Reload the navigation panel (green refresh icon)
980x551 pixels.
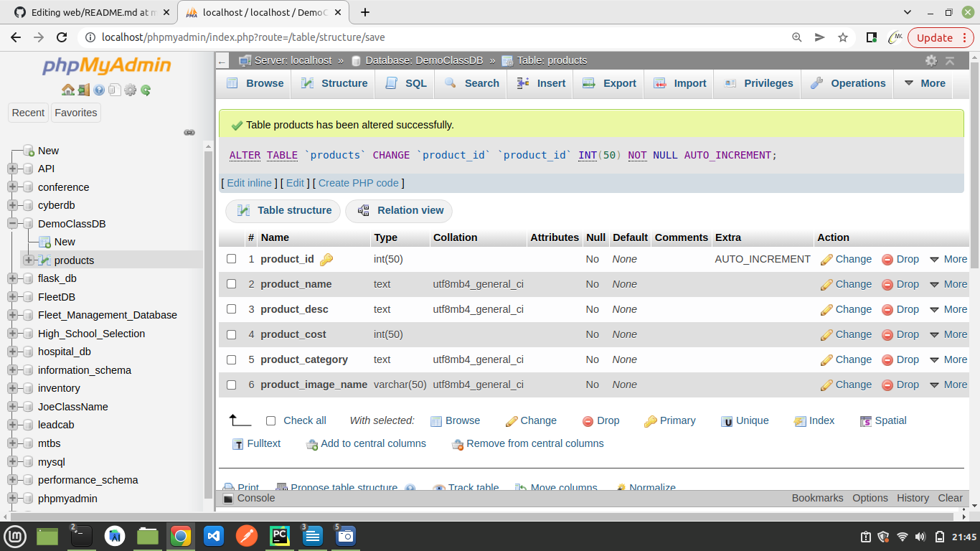pyautogui.click(x=146, y=90)
